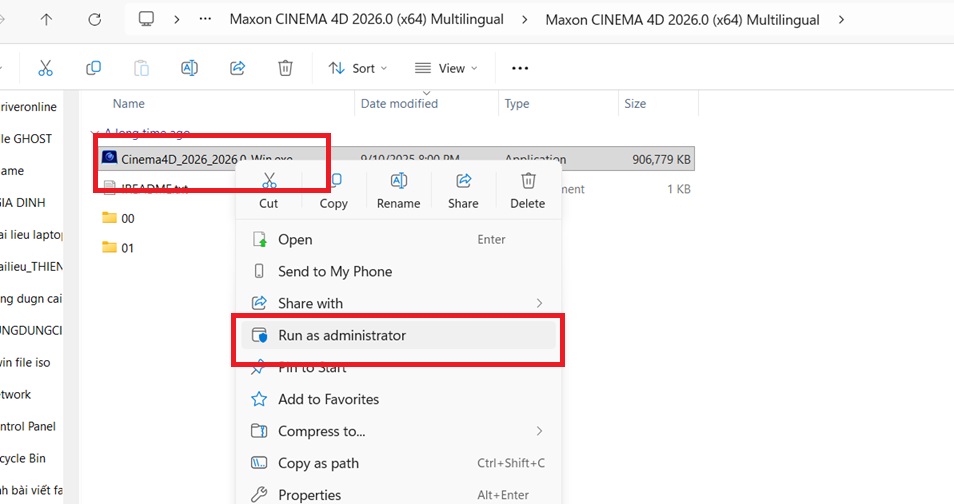This screenshot has width=954, height=504.
Task: Select Open from the context menu
Action: click(x=399, y=239)
